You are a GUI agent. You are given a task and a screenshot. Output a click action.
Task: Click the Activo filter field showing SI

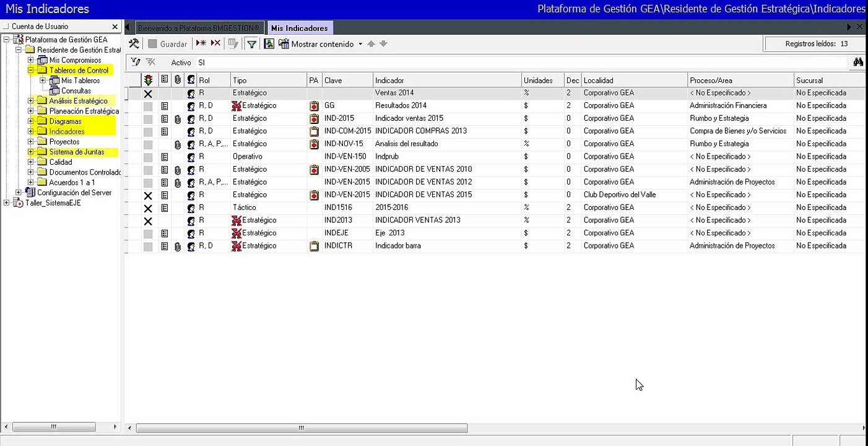tap(521, 63)
